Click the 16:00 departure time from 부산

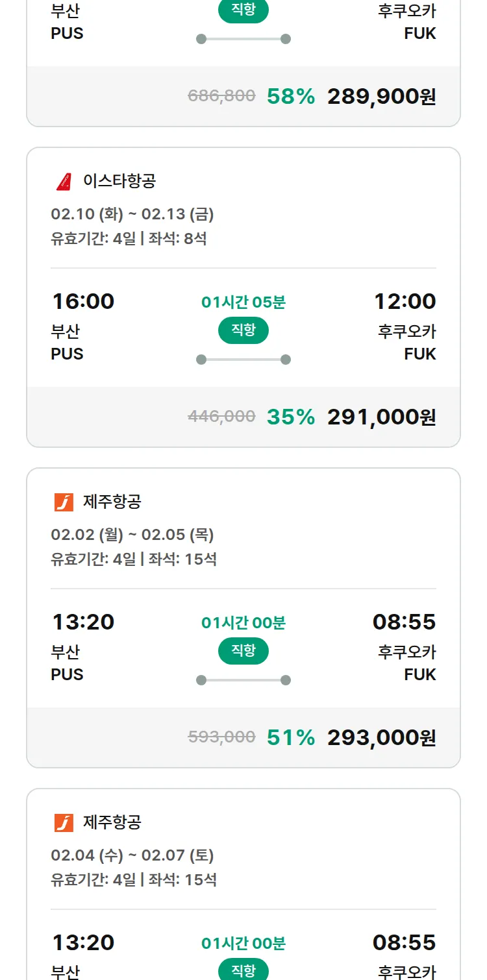[x=82, y=301]
